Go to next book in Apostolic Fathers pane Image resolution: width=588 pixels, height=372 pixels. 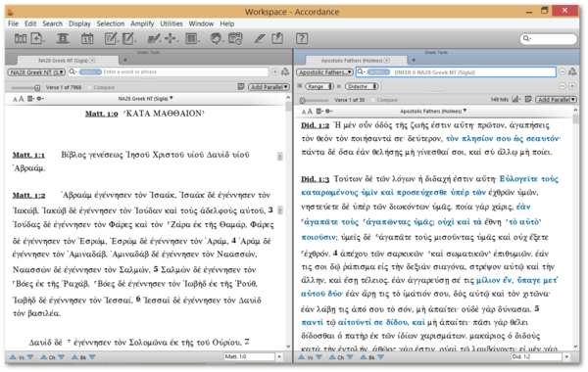[381, 357]
